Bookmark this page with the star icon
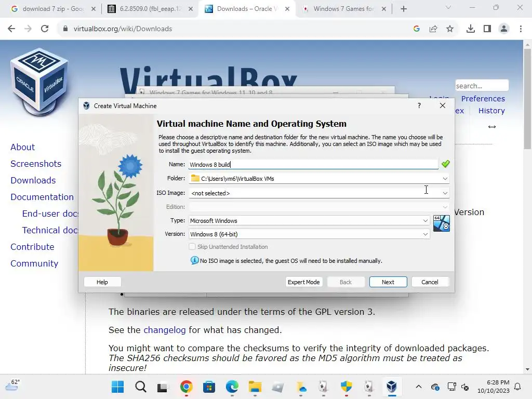The width and height of the screenshot is (532, 399). [x=450, y=29]
